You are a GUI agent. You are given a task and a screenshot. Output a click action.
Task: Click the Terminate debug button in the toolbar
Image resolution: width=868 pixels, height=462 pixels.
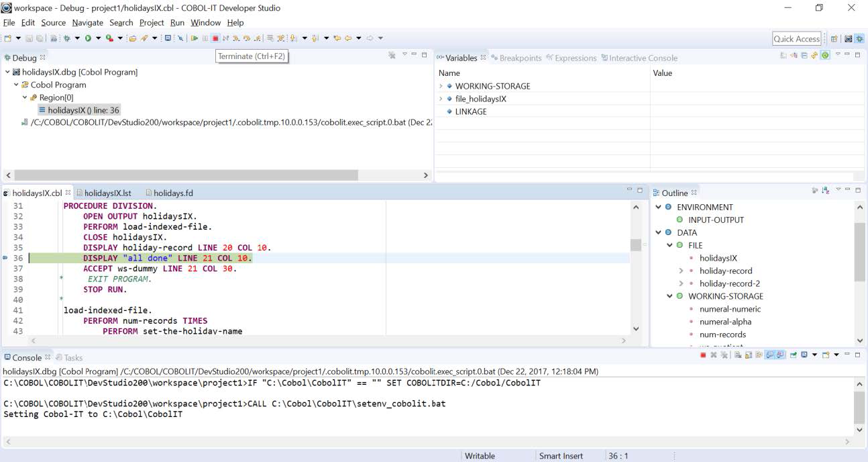point(215,38)
